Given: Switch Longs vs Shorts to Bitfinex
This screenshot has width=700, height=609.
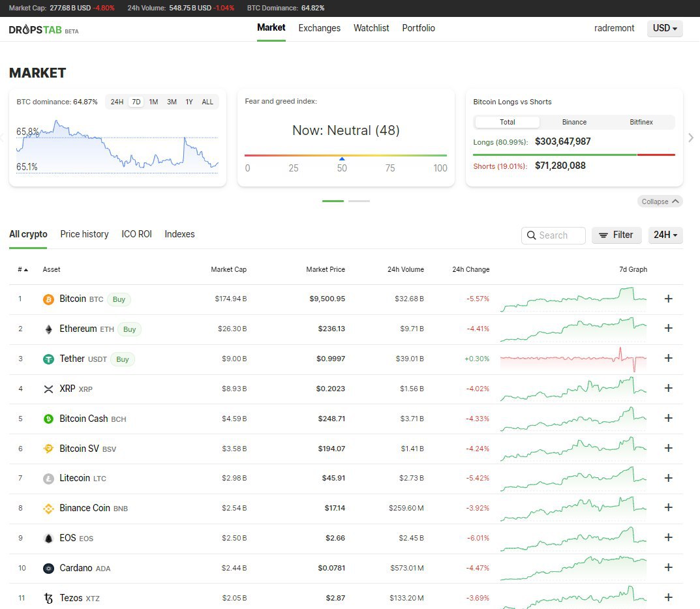Looking at the screenshot, I should coord(641,122).
